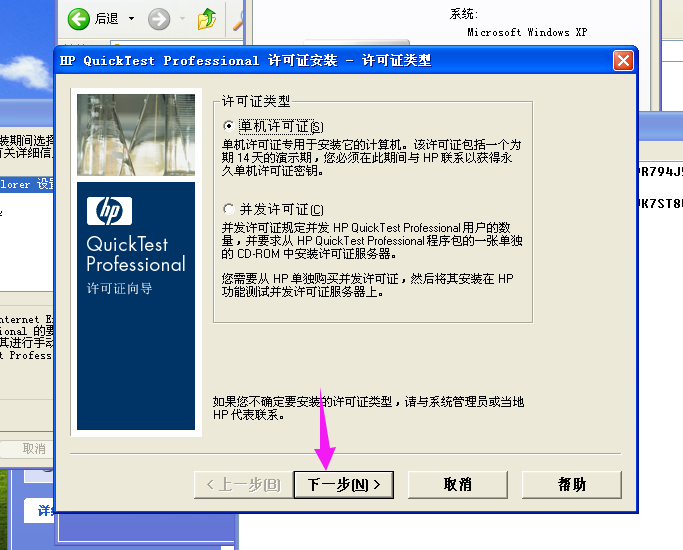The width and height of the screenshot is (683, 550).
Task: Click the 取消 button in license wizard
Action: [x=457, y=484]
